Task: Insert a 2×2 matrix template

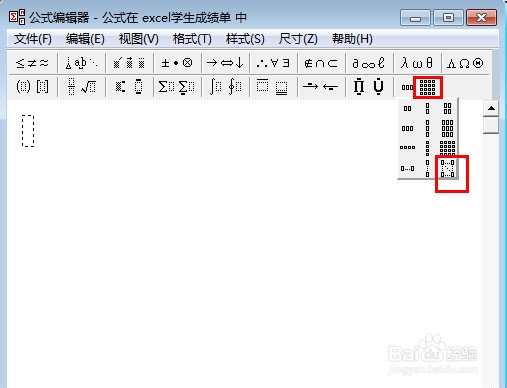Action: pos(447,108)
